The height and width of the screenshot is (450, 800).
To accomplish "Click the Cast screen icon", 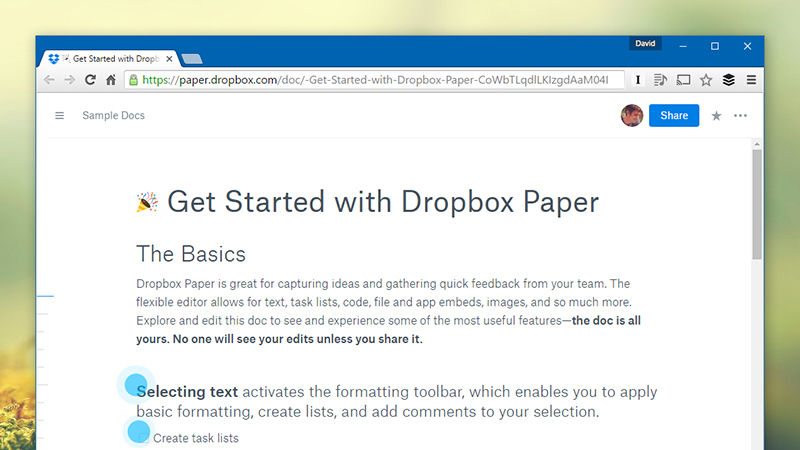I will [x=683, y=80].
